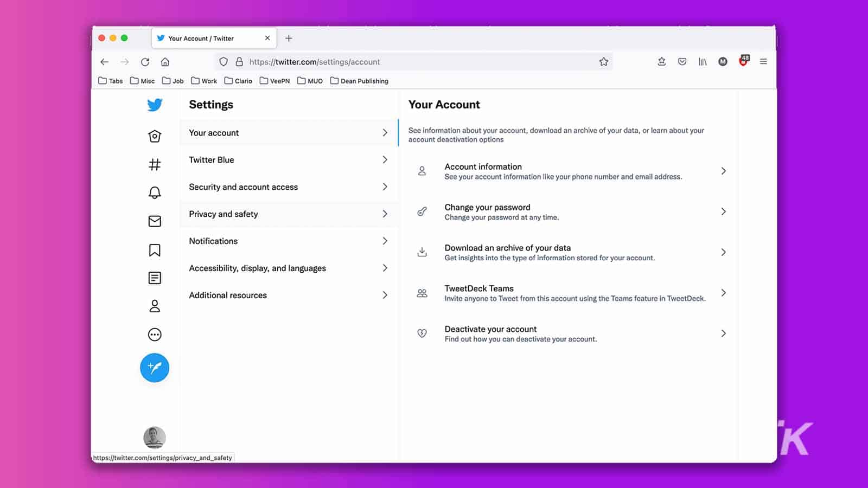Open the Library icon in toolbar
The height and width of the screenshot is (488, 868).
coord(703,62)
